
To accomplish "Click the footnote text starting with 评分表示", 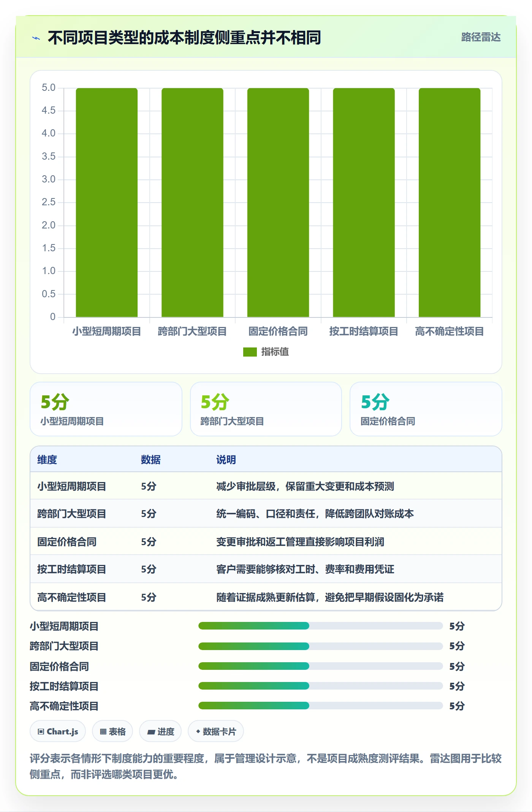I will (266, 766).
